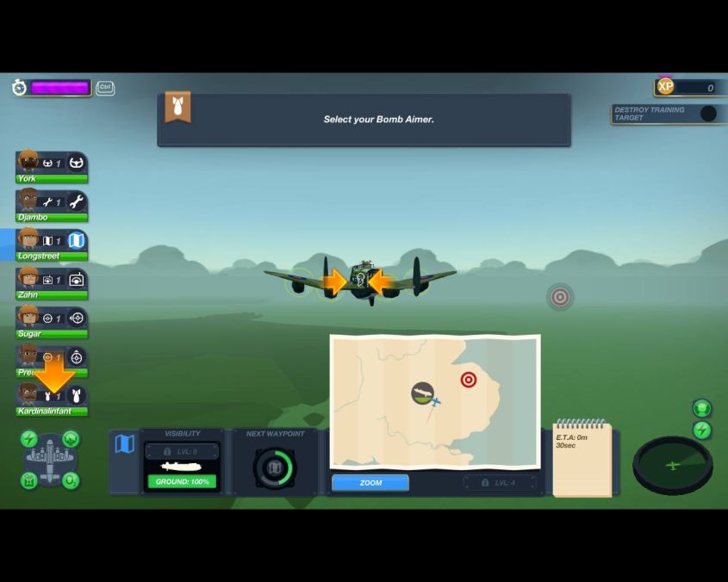Select Kardinalinfant's bomb aimer icon
Image resolution: width=728 pixels, height=582 pixels.
coord(77,396)
